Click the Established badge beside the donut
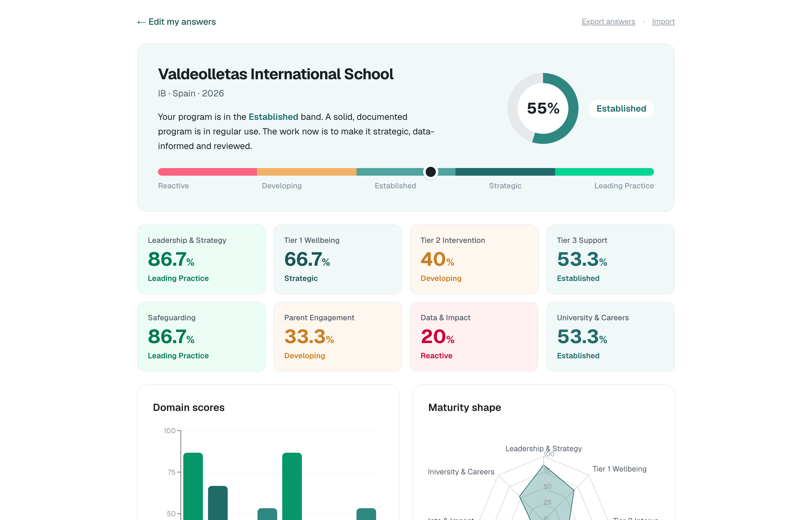 click(621, 108)
